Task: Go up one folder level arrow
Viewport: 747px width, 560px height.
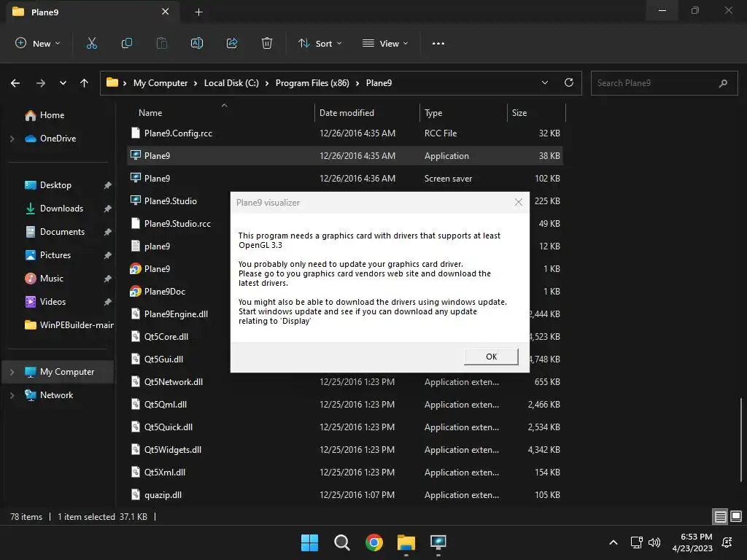Action: click(85, 83)
